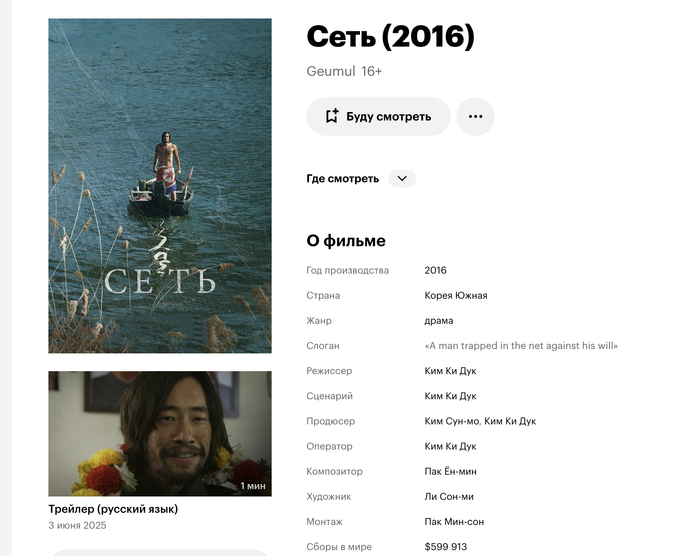
Task: Open editor Пак Мин-сон link
Action: 454,522
